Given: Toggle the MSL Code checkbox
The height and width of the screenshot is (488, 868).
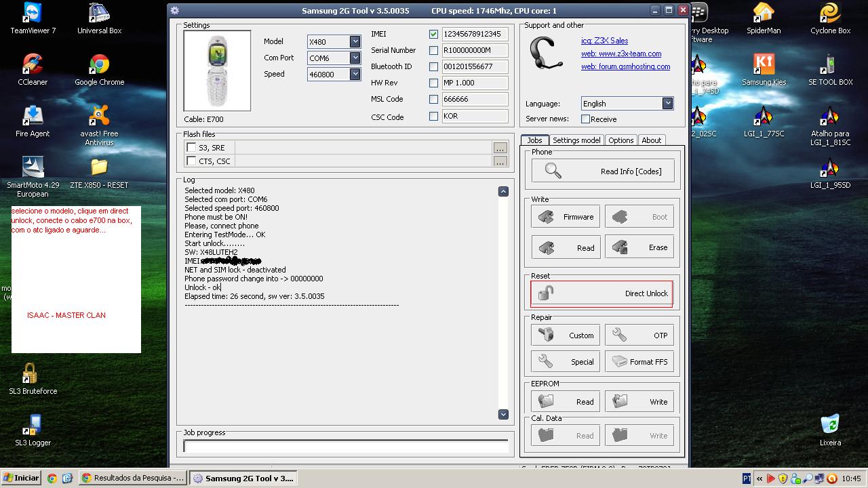Looking at the screenshot, I should (433, 99).
